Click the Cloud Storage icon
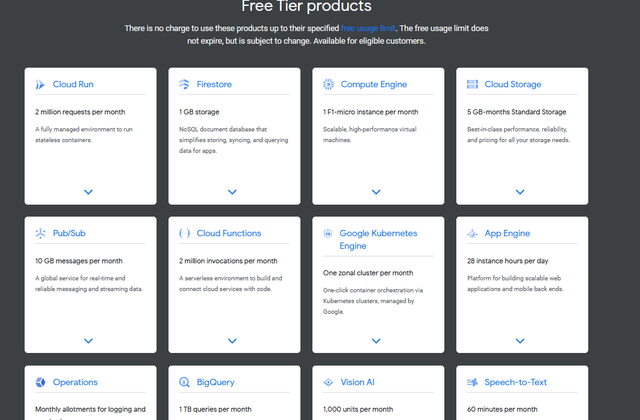The height and width of the screenshot is (420, 640). (x=472, y=84)
